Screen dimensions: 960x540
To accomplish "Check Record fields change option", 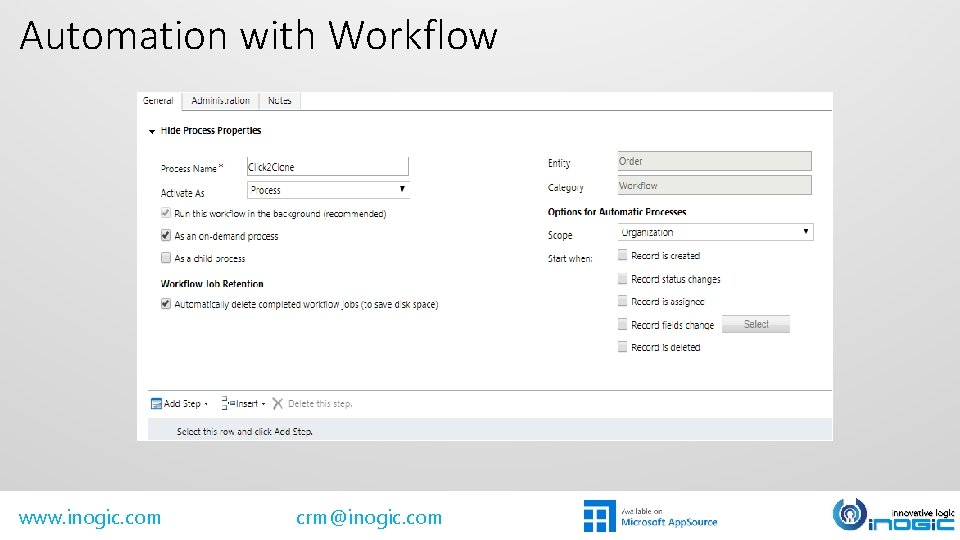I will click(622, 324).
